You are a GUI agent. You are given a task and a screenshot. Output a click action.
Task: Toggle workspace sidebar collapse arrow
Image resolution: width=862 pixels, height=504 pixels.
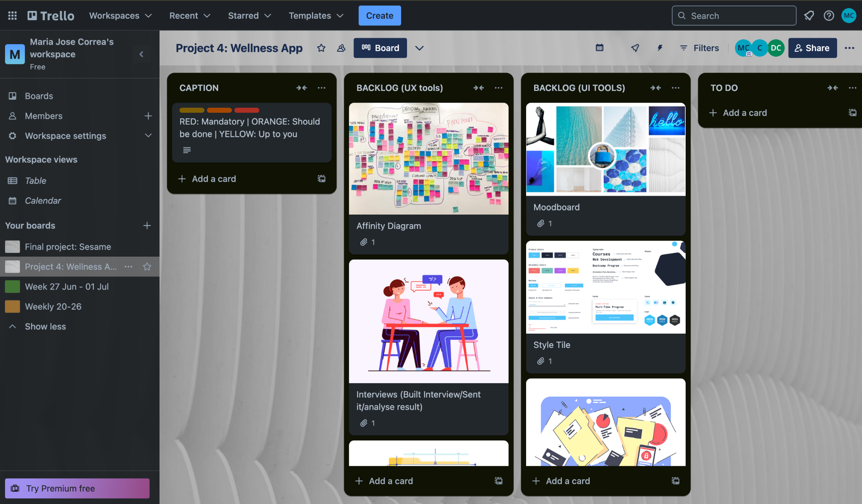(141, 54)
